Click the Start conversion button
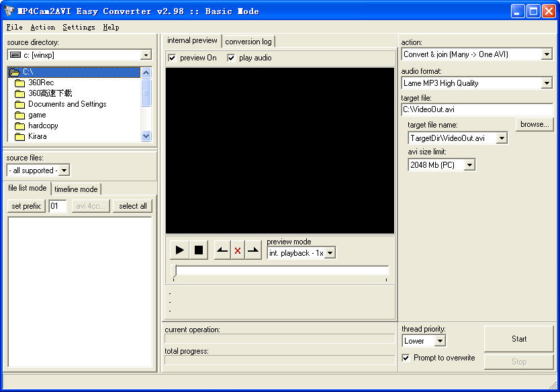 (519, 339)
